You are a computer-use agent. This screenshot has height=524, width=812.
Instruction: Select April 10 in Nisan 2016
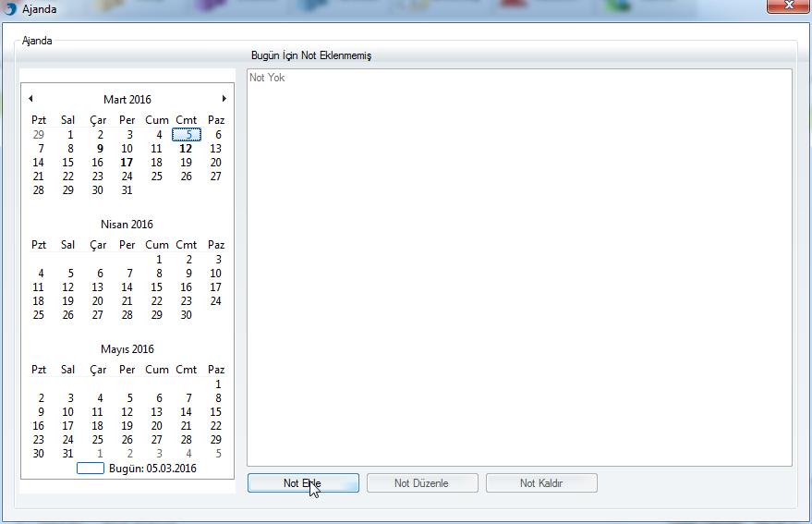point(216,274)
